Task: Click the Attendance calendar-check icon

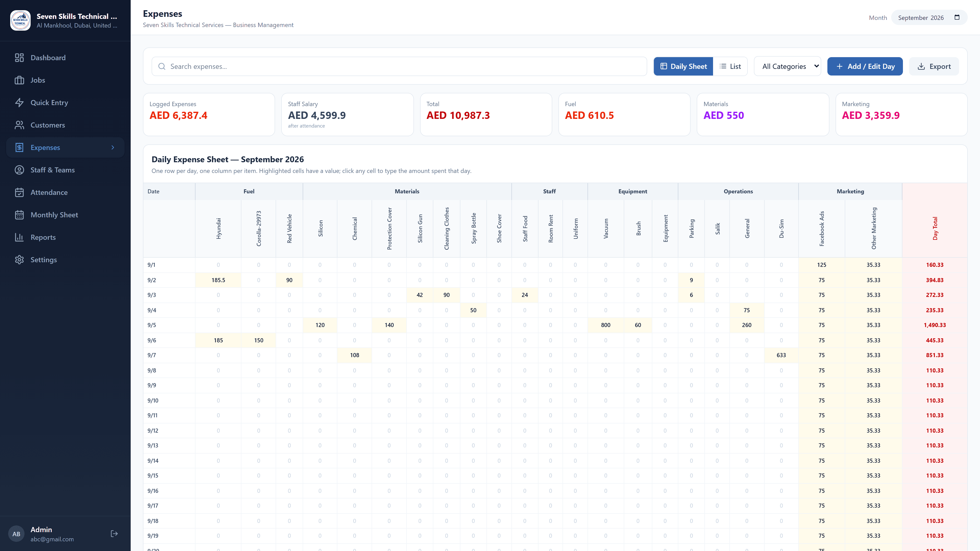Action: tap(19, 192)
